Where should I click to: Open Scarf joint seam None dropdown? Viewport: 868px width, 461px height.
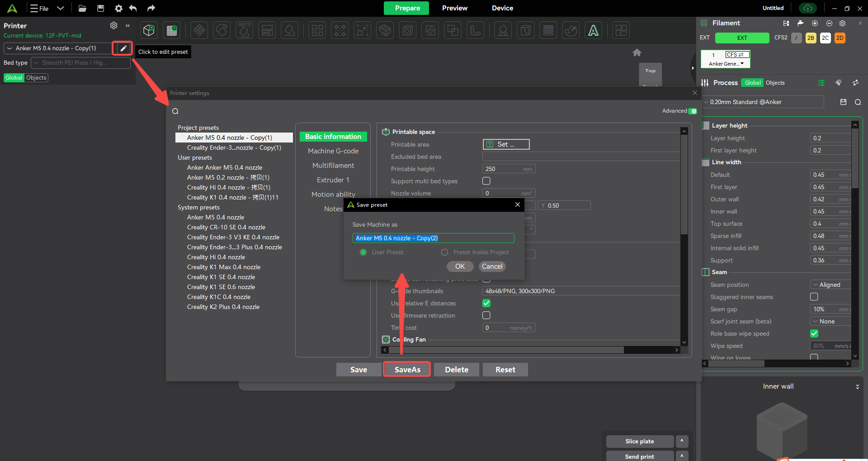[x=831, y=321]
